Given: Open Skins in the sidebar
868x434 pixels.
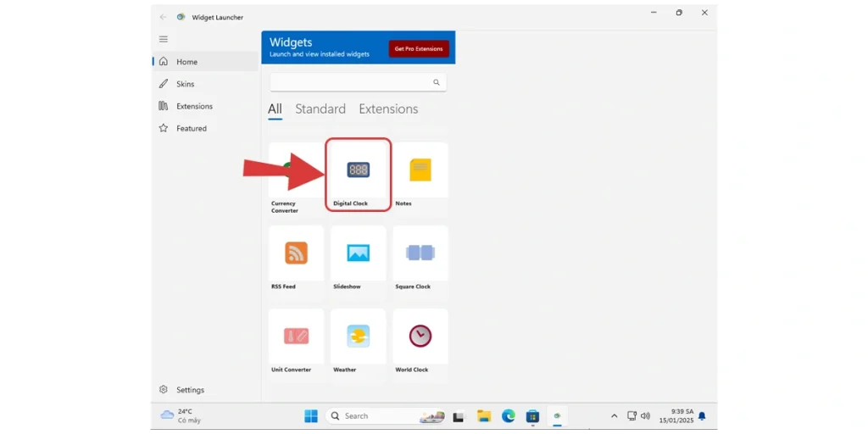Looking at the screenshot, I should tap(185, 84).
